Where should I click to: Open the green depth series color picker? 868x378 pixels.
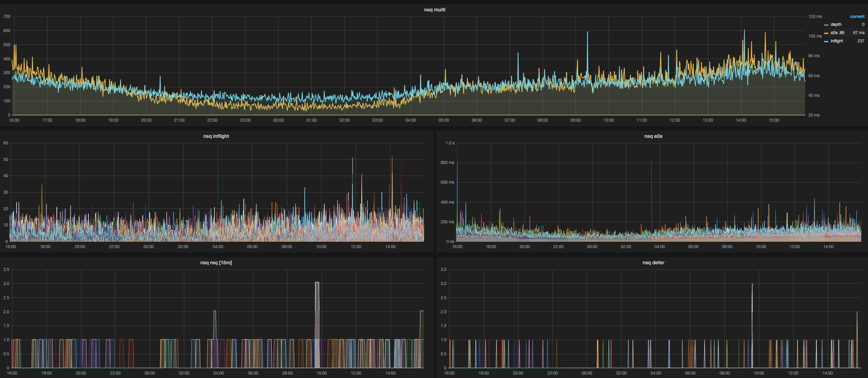click(826, 25)
